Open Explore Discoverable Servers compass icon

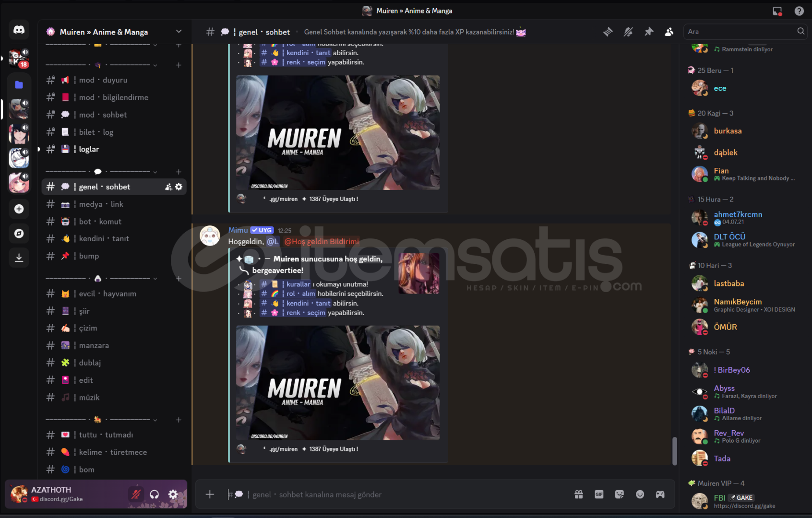(19, 233)
